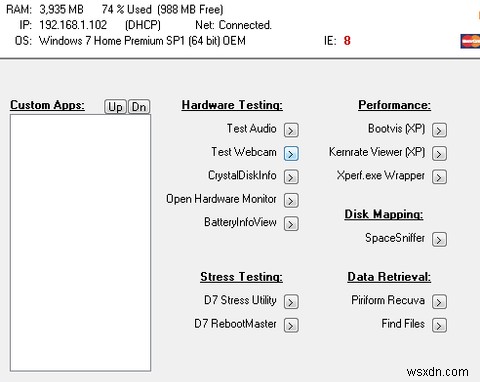Click the SpaceSniffer label
480x382 pixels.
395,238
